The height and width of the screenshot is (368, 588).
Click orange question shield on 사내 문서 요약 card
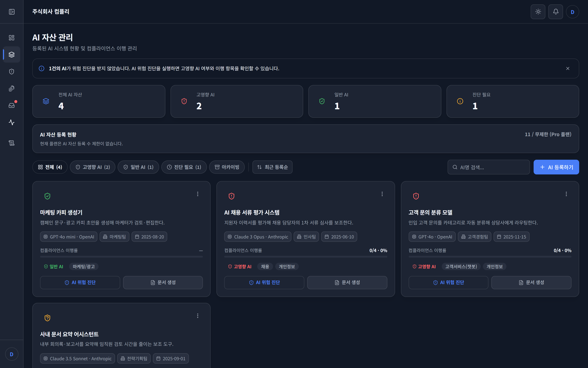tap(47, 318)
